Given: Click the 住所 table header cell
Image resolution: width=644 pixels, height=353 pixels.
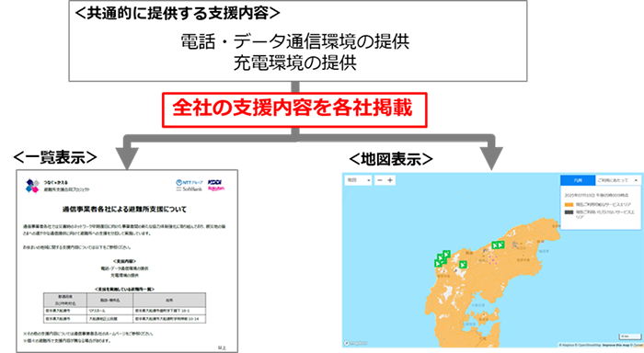Looking at the screenshot, I should (169, 300).
